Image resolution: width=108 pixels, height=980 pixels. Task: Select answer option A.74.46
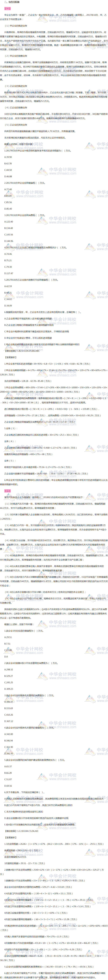pos(8,254)
